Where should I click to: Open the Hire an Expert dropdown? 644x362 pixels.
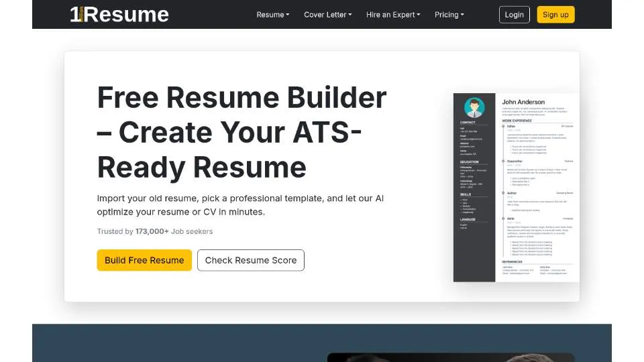(393, 14)
